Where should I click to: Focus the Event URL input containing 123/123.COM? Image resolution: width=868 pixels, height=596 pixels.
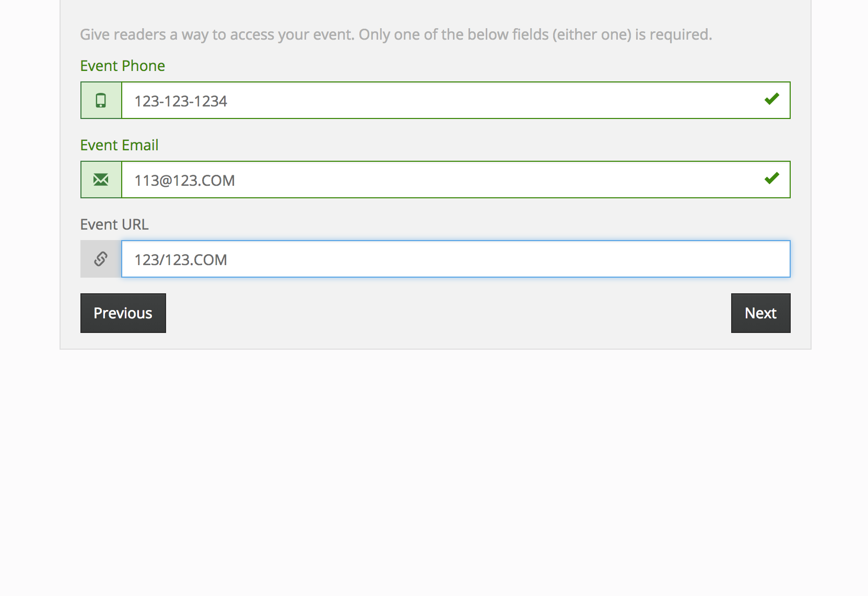456,259
